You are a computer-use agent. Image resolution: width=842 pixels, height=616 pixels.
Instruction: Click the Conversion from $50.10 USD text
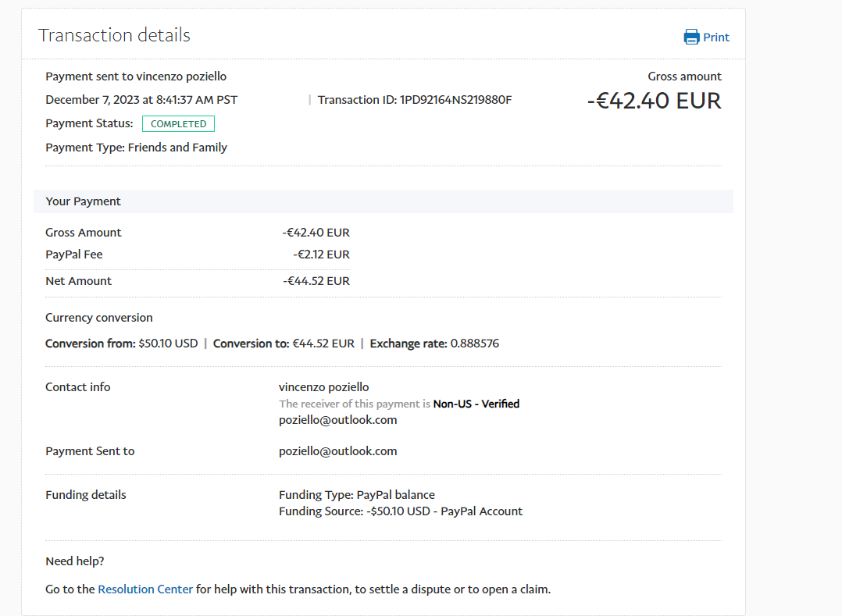[121, 344]
